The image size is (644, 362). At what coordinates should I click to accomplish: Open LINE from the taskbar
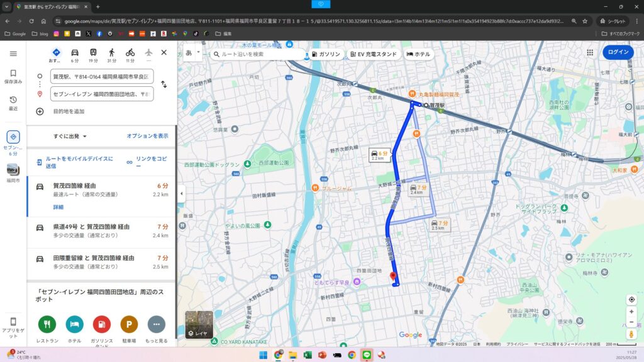click(367, 355)
